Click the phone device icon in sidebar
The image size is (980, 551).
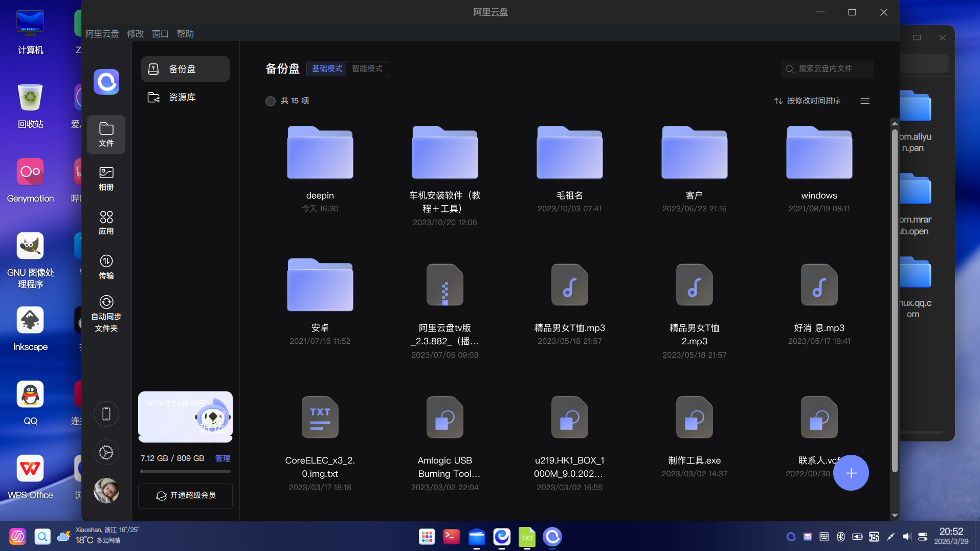[x=106, y=414]
